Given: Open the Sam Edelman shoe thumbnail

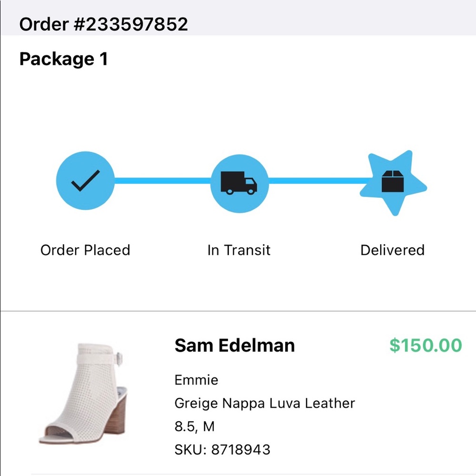Looking at the screenshot, I should tap(83, 394).
